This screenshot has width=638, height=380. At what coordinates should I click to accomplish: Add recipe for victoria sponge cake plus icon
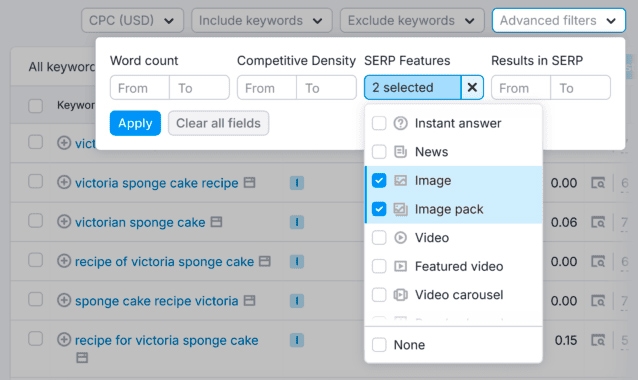(64, 339)
